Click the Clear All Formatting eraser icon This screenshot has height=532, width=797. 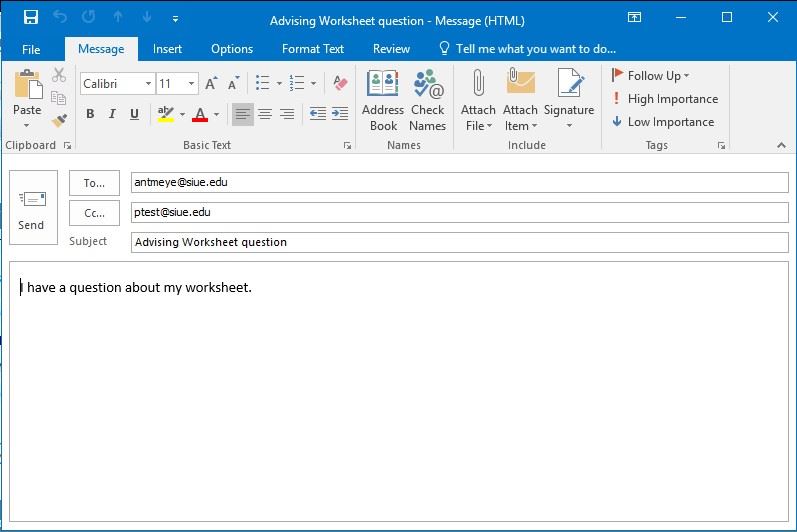[340, 83]
